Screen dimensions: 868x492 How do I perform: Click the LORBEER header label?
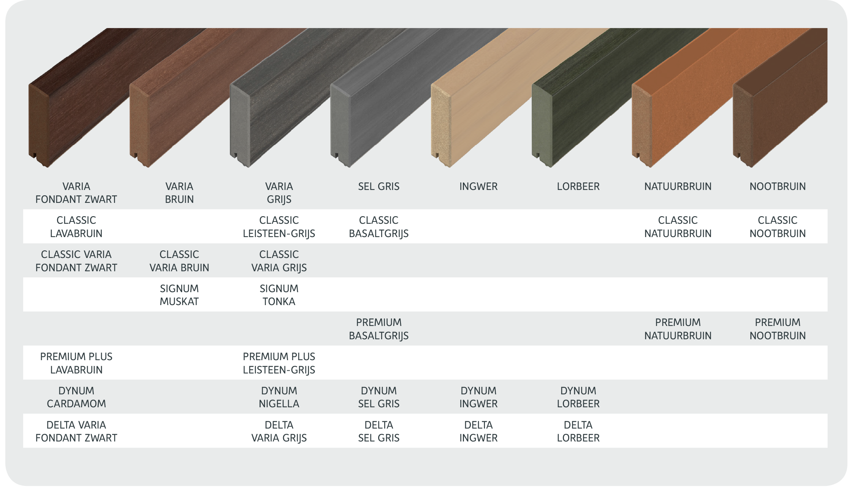578,186
